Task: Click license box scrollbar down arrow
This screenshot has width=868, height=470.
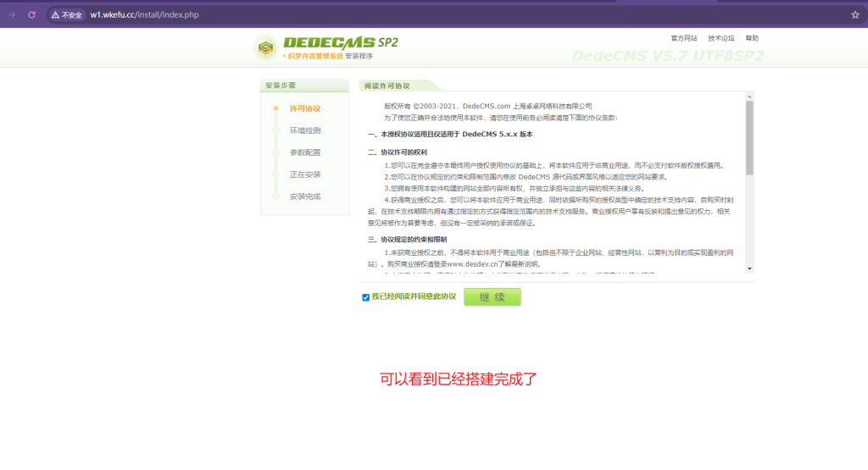Action: 749,268
